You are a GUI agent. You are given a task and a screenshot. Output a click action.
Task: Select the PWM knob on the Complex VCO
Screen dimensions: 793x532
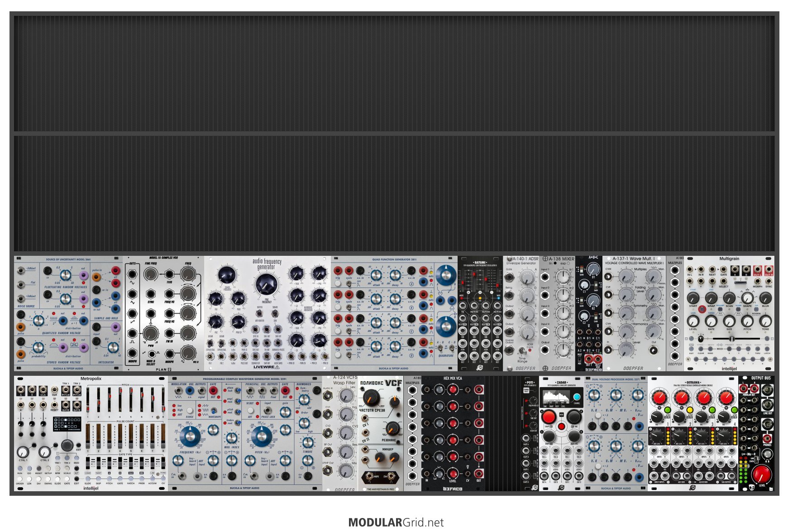151,333
